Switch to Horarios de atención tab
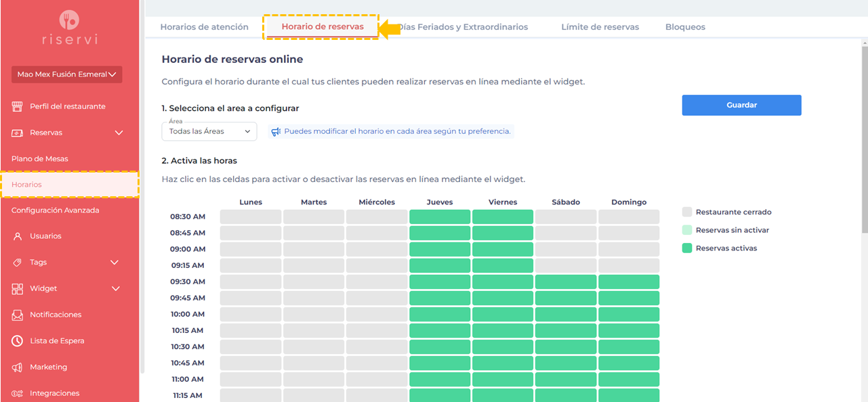 (x=204, y=27)
